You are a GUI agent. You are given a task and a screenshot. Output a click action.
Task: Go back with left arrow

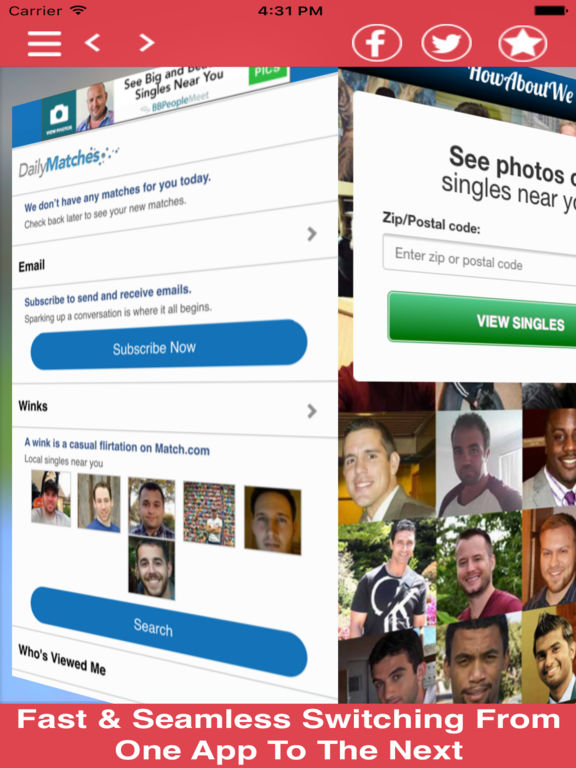(x=93, y=43)
